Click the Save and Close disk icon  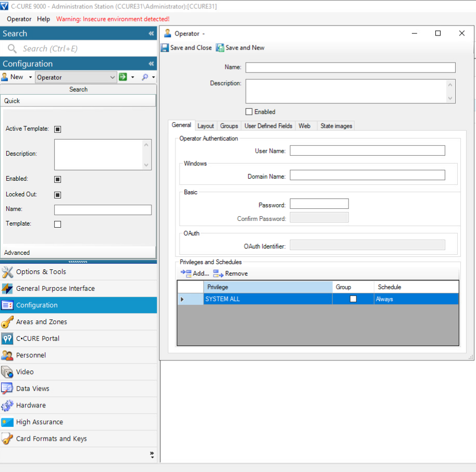[166, 48]
